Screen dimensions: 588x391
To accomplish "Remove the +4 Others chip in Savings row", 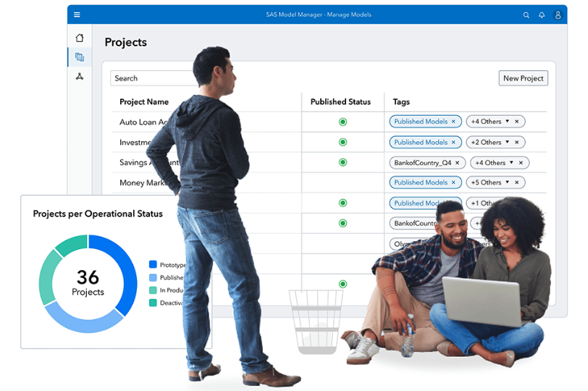I will (521, 163).
